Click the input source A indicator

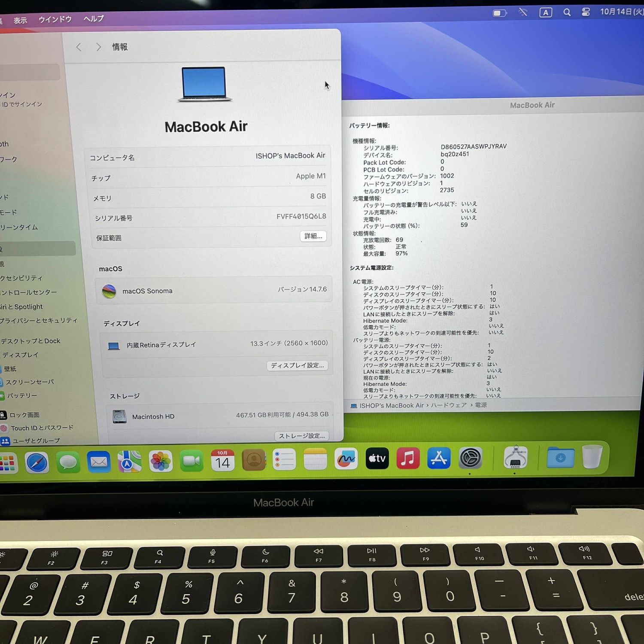pos(545,12)
